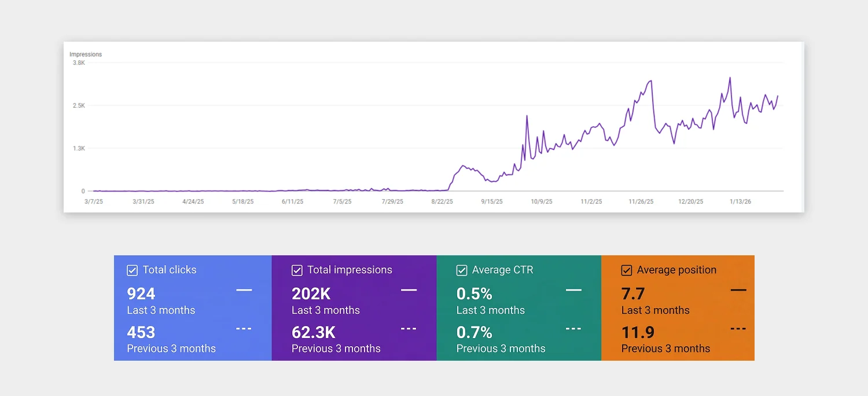Disable the Average CTR checkbox

point(462,270)
